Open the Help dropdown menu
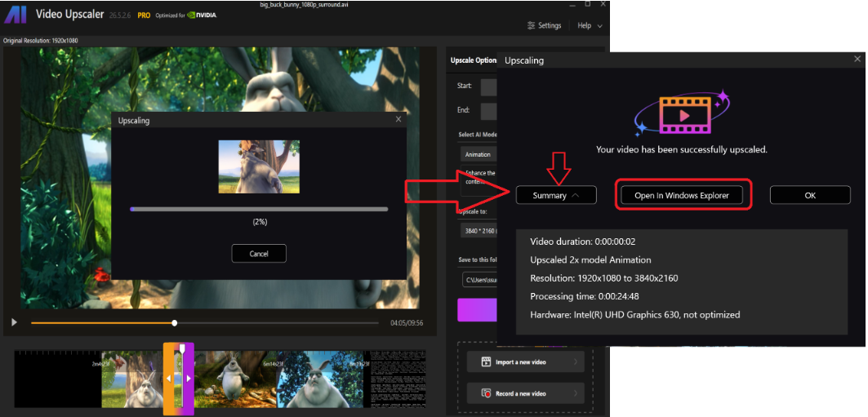The height and width of the screenshot is (417, 868). click(x=590, y=25)
